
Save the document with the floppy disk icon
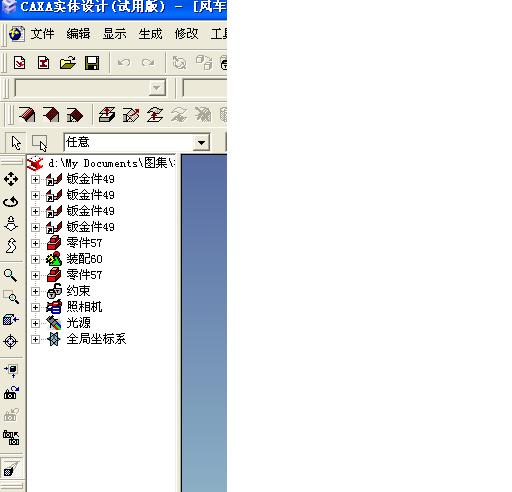[x=92, y=63]
